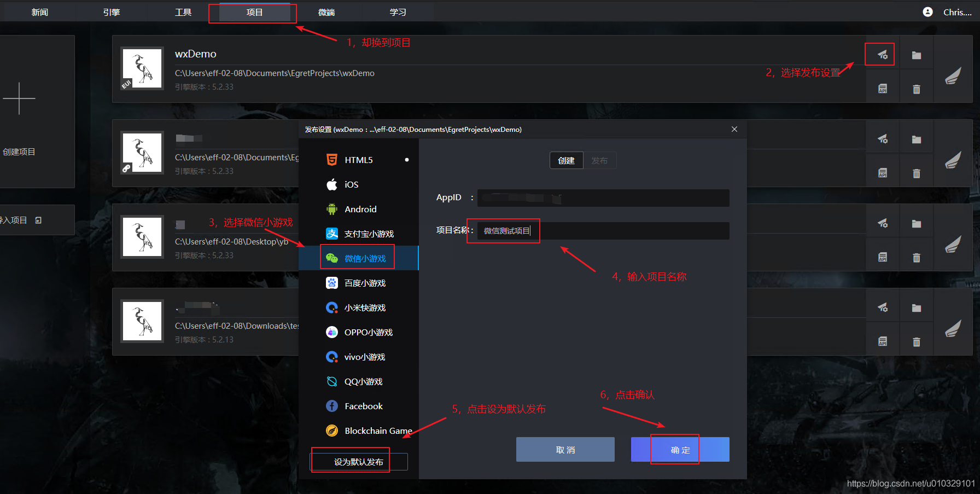
Task: Select iOS publish platform
Action: click(x=359, y=184)
